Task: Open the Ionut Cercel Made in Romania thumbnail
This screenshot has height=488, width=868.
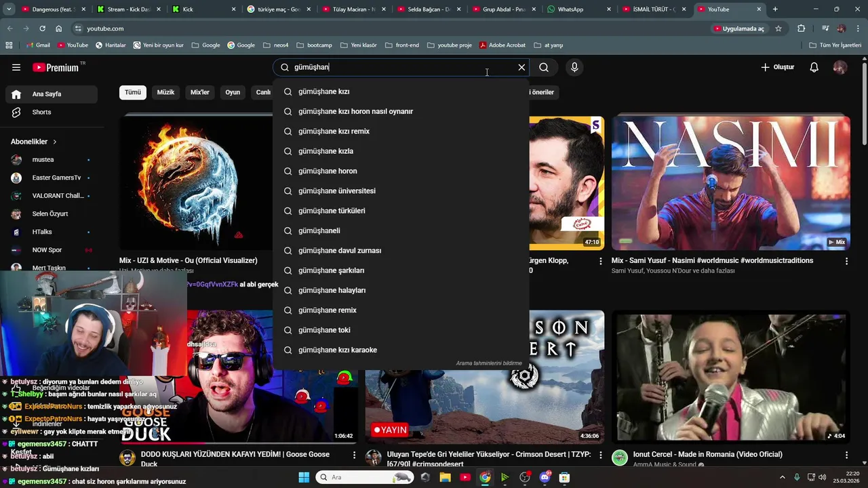Action: 730,377
